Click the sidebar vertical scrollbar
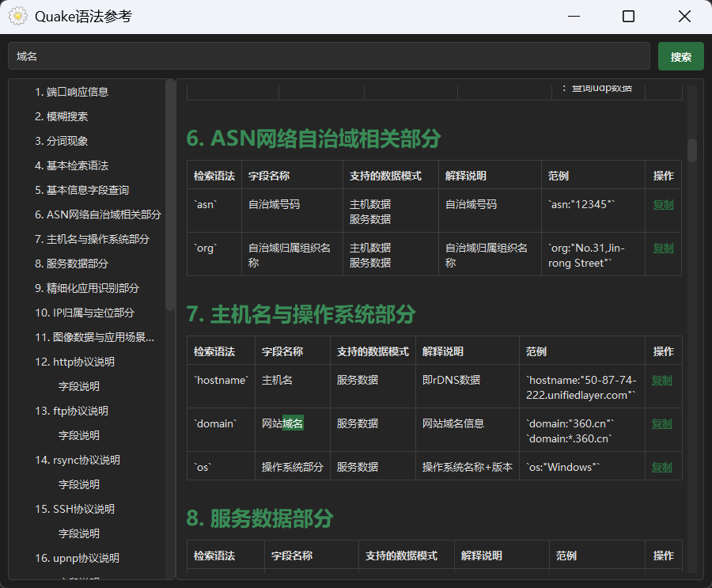Viewport: 712px width, 588px height. [x=170, y=194]
